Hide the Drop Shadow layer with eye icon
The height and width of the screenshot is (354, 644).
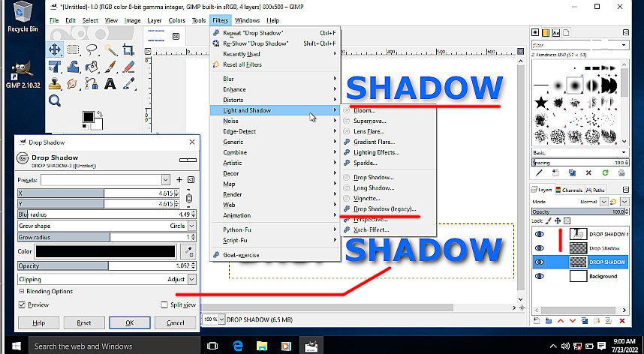(540, 248)
